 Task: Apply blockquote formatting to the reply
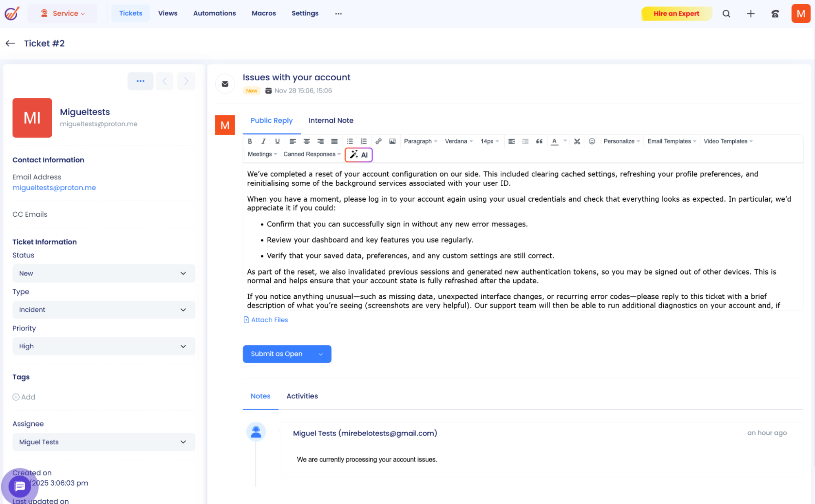[539, 141]
